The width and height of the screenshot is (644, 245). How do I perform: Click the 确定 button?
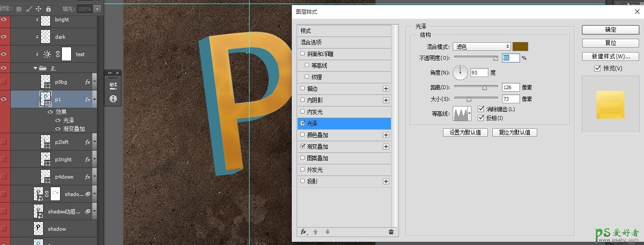click(610, 30)
